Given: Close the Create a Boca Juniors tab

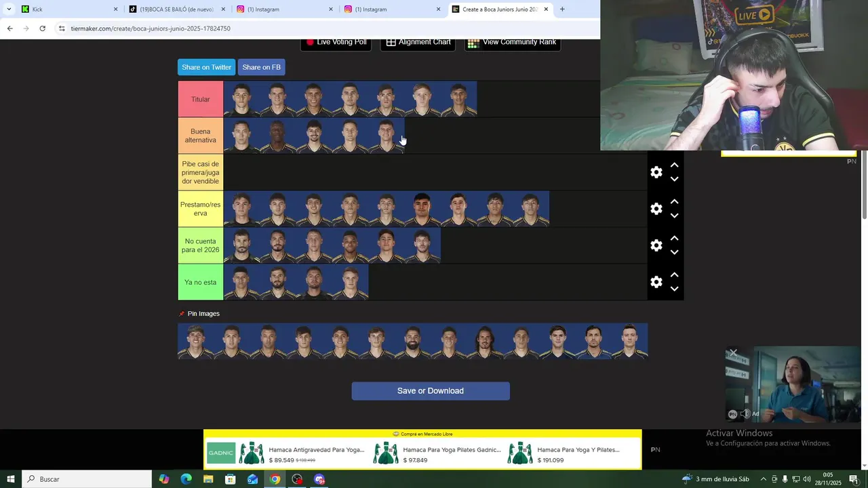Looking at the screenshot, I should click(x=546, y=9).
